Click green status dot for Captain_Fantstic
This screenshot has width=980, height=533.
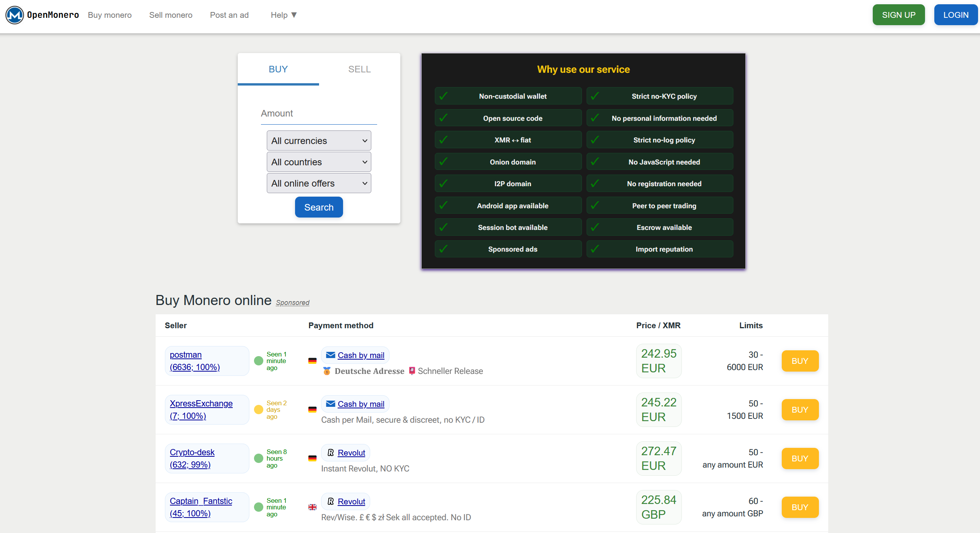click(x=259, y=507)
